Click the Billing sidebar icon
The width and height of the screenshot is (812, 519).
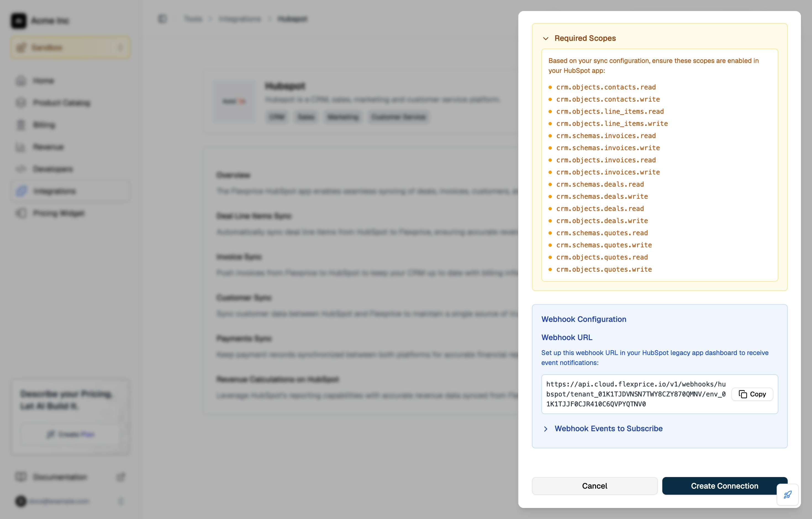point(21,125)
